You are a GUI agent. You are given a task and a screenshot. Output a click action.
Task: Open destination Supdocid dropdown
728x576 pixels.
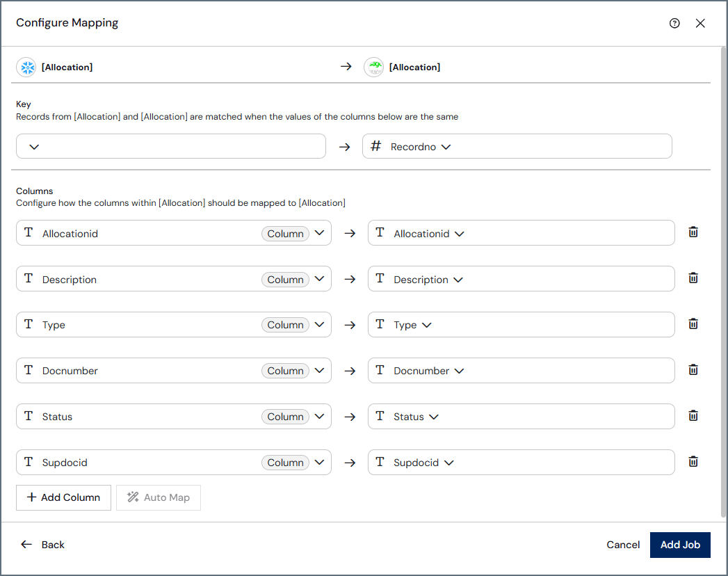(x=521, y=462)
